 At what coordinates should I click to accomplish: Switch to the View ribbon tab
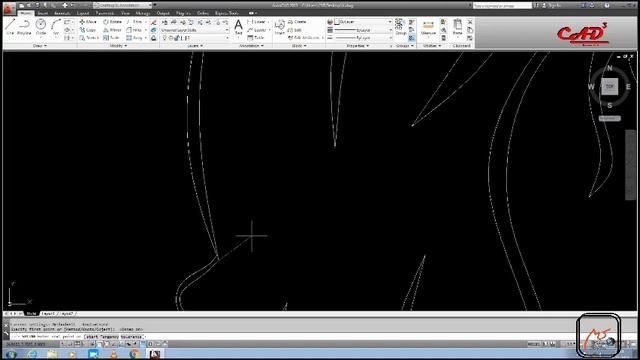[125, 13]
